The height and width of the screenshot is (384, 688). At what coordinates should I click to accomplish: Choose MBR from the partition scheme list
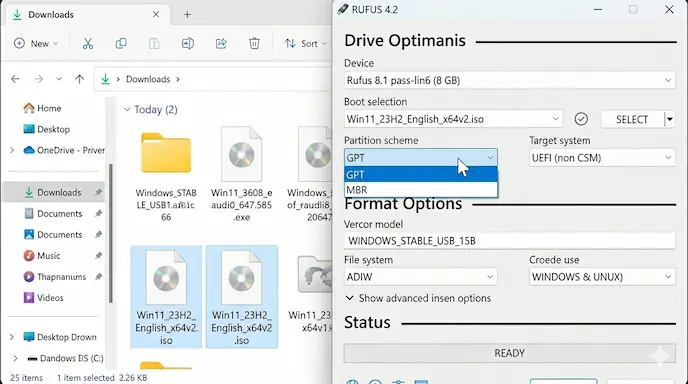pyautogui.click(x=421, y=190)
